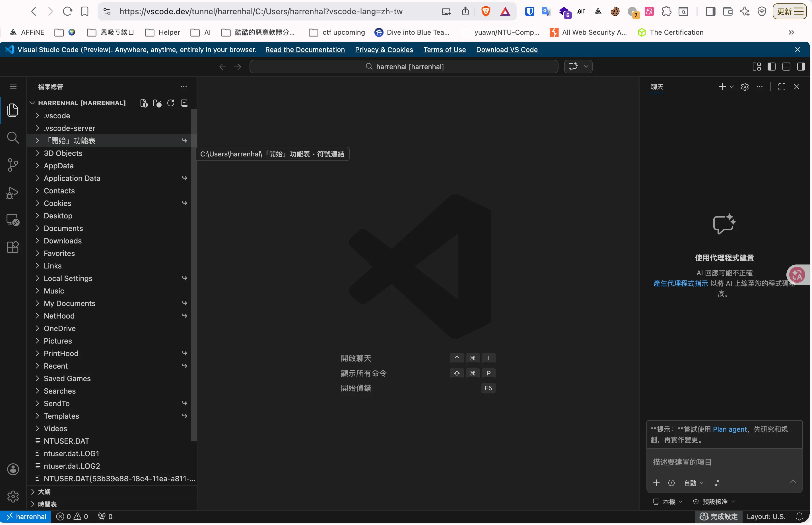Open the Source Control view
Screen dimensions: 812x525
coord(13,165)
